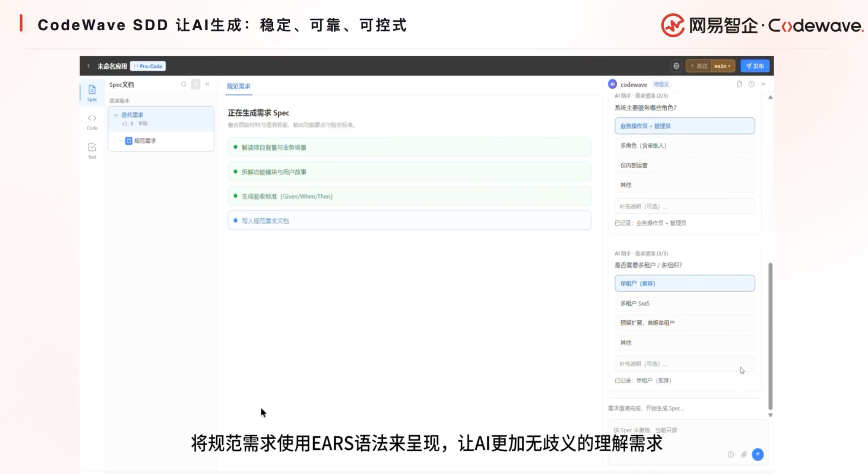This screenshot has width=868, height=474.
Task: Click the codewave AI avatar
Action: (x=612, y=84)
